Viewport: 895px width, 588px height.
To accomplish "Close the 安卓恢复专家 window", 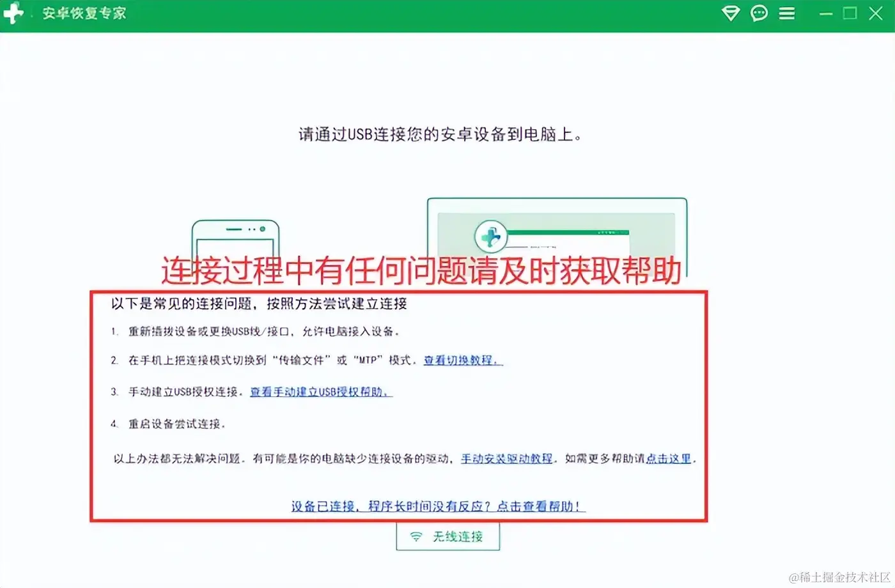I will pyautogui.click(x=876, y=13).
